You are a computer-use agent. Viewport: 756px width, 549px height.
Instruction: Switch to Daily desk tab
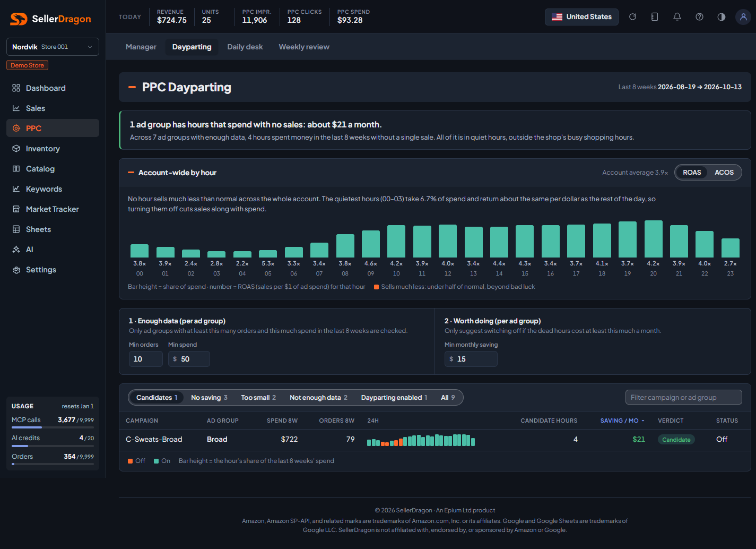coord(245,47)
